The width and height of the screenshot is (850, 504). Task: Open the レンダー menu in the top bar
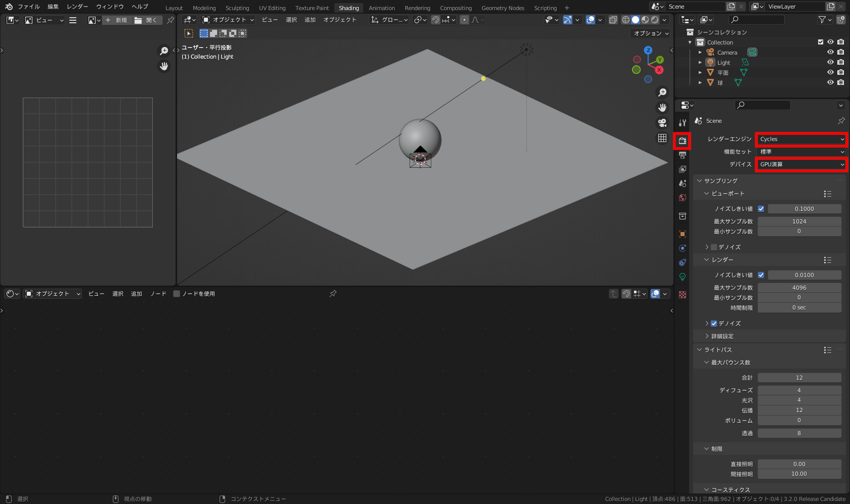click(x=77, y=7)
